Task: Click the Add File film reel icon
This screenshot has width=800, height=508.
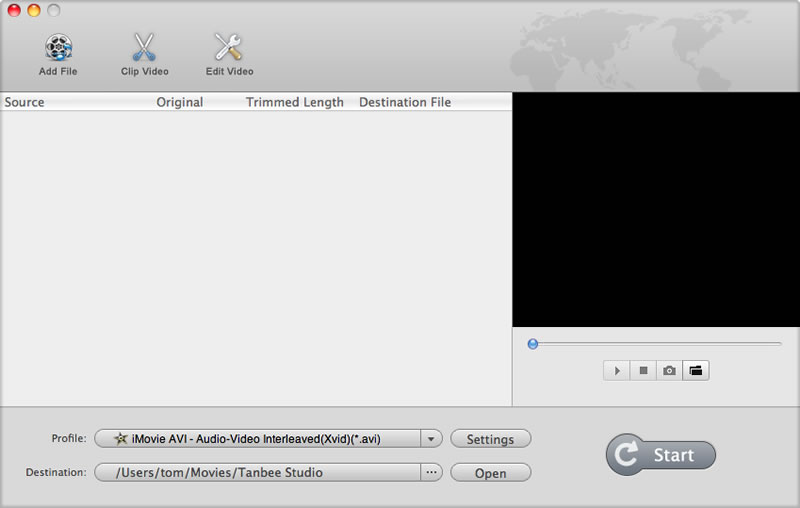Action: pos(58,48)
